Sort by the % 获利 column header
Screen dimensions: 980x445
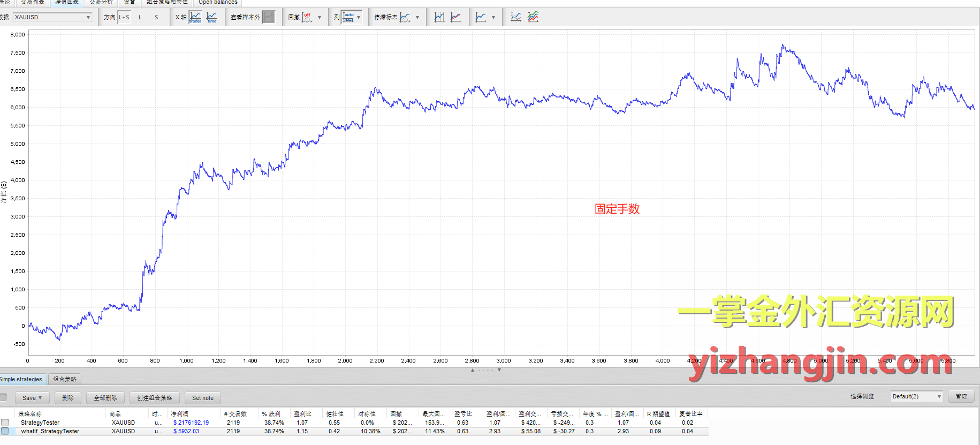click(275, 414)
